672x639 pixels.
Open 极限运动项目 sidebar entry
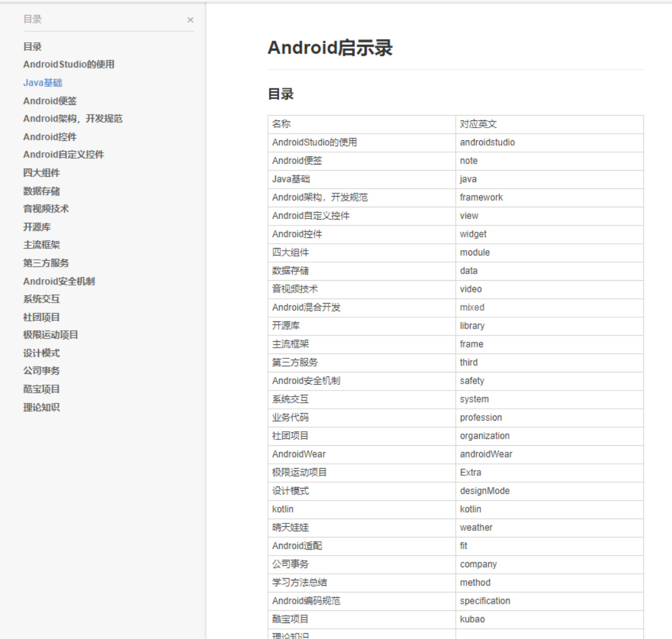50,335
